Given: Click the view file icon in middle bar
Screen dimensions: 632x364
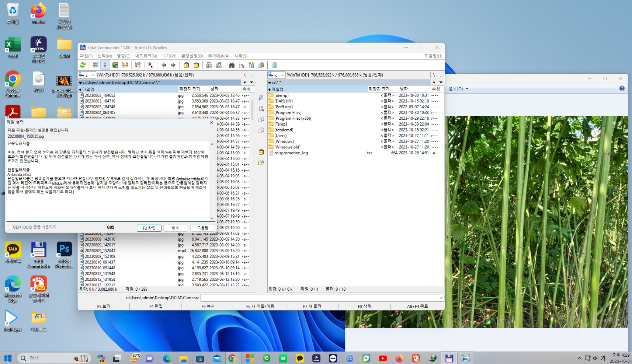Looking at the screenshot, I should 261,98.
